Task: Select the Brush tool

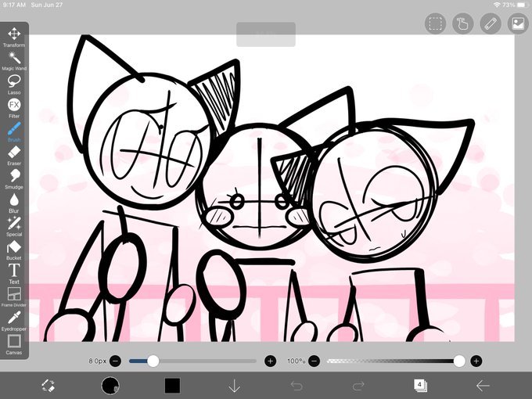Action: click(14, 132)
